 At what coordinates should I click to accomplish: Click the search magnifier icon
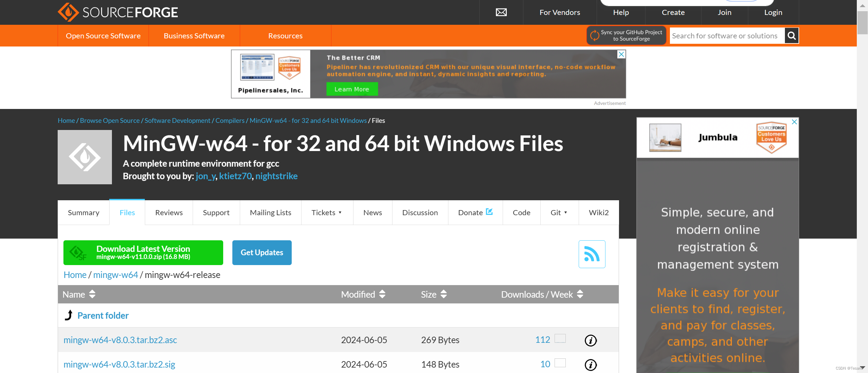[x=791, y=36]
